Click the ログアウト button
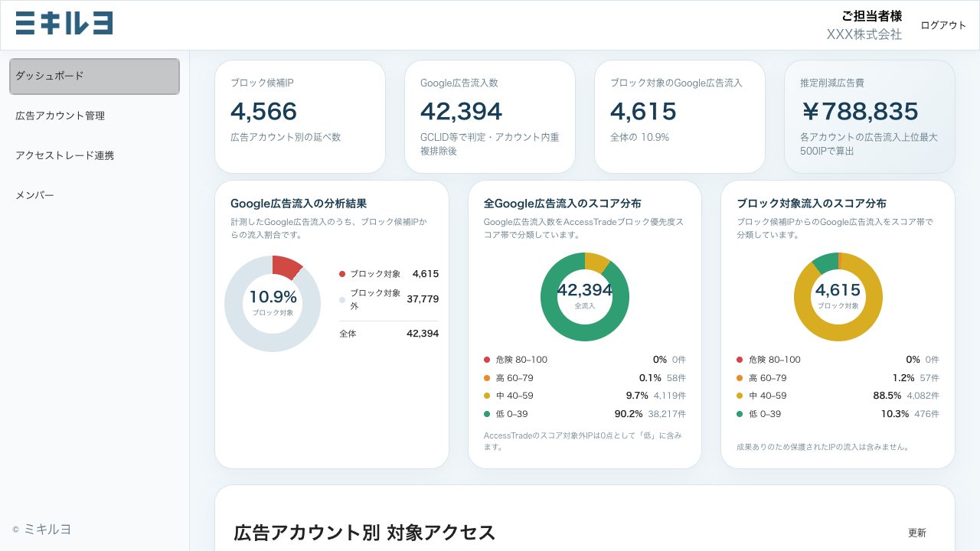This screenshot has height=551, width=980. (943, 25)
